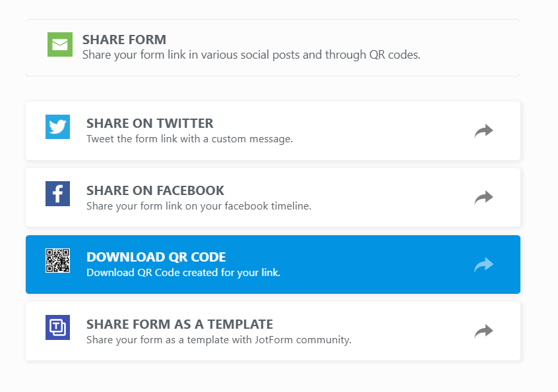Image resolution: width=558 pixels, height=392 pixels.
Task: Select the Share on Facebook title
Action: coord(155,190)
